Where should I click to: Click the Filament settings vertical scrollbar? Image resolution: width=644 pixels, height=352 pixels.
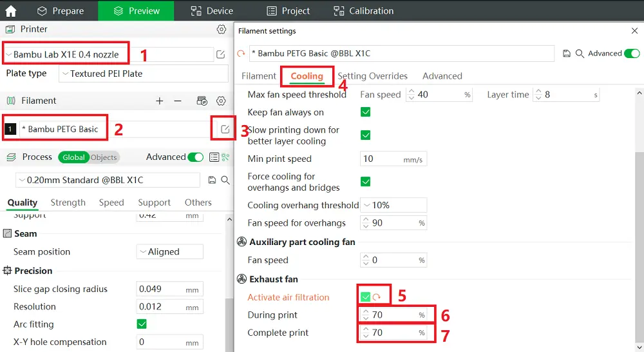coord(639,248)
